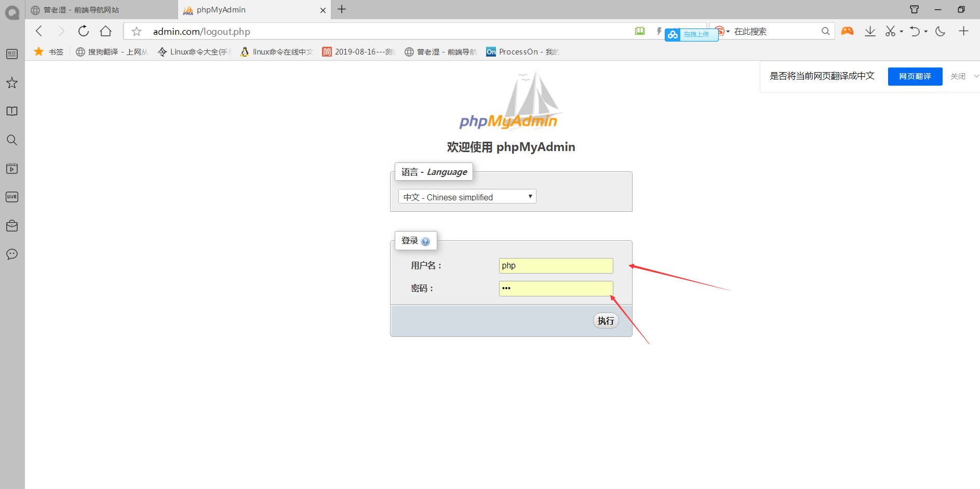The image size is (980, 489).
Task: Bookmark this page with the star in address bar
Action: (x=137, y=32)
